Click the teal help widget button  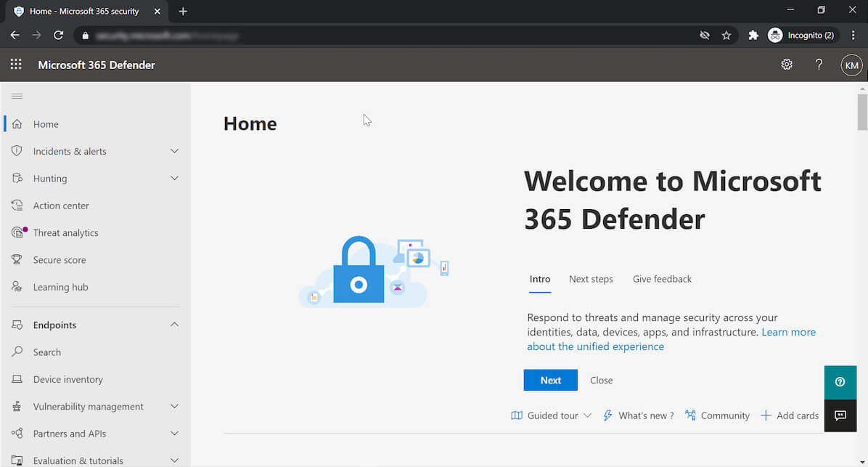(840, 382)
